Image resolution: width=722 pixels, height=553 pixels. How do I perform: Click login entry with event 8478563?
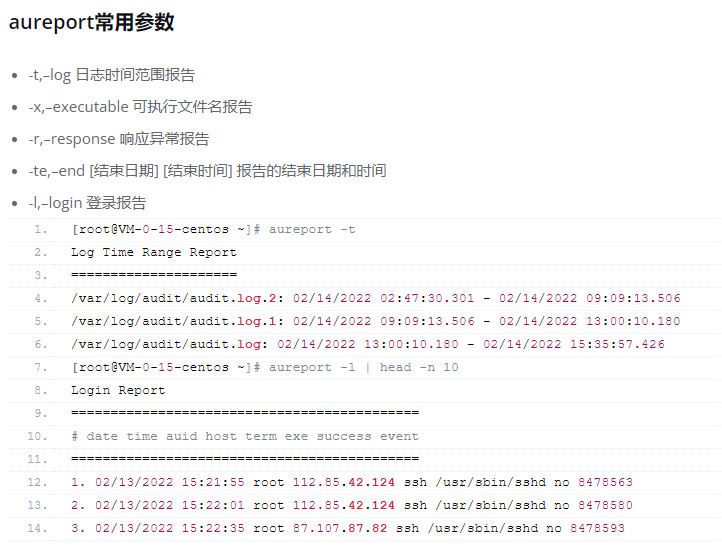click(x=352, y=482)
